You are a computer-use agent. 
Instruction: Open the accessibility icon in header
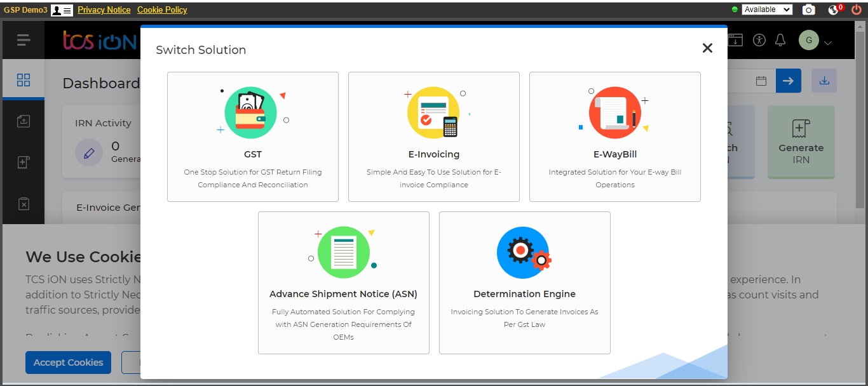click(759, 39)
